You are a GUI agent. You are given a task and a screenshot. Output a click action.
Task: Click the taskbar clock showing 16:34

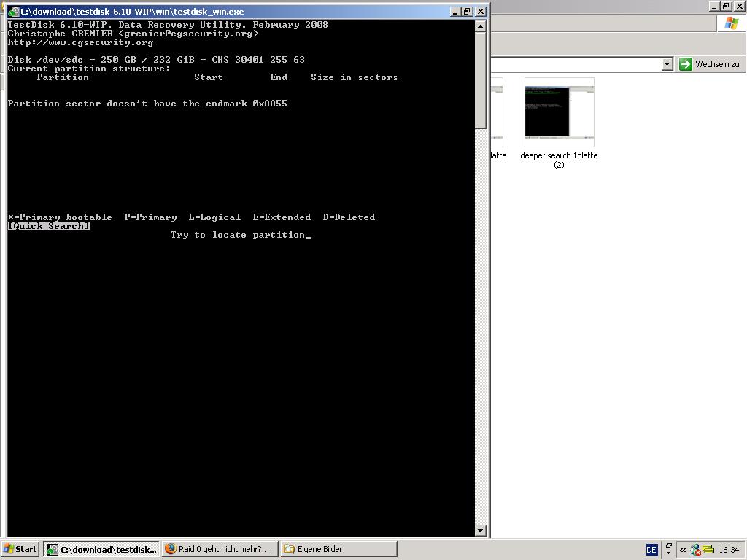click(x=729, y=550)
